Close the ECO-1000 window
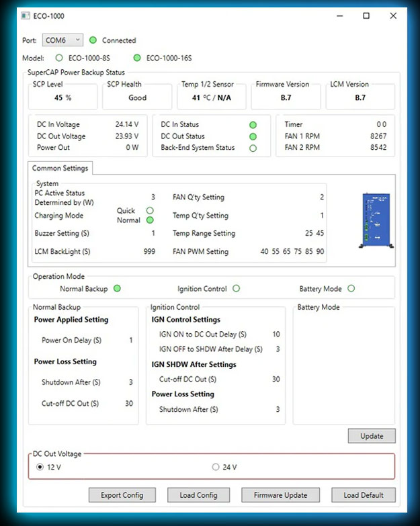The width and height of the screenshot is (420, 526). coord(393,15)
